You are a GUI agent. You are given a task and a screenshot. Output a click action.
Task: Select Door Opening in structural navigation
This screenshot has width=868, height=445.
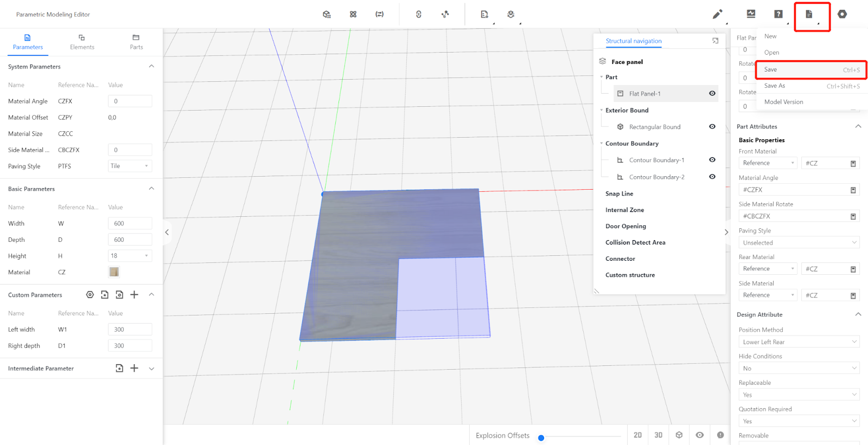[626, 226]
